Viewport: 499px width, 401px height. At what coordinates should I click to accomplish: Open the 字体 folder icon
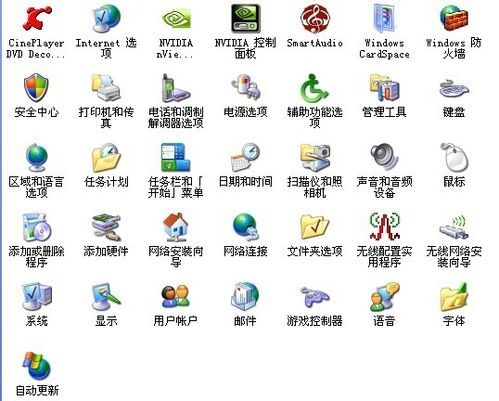point(454,297)
